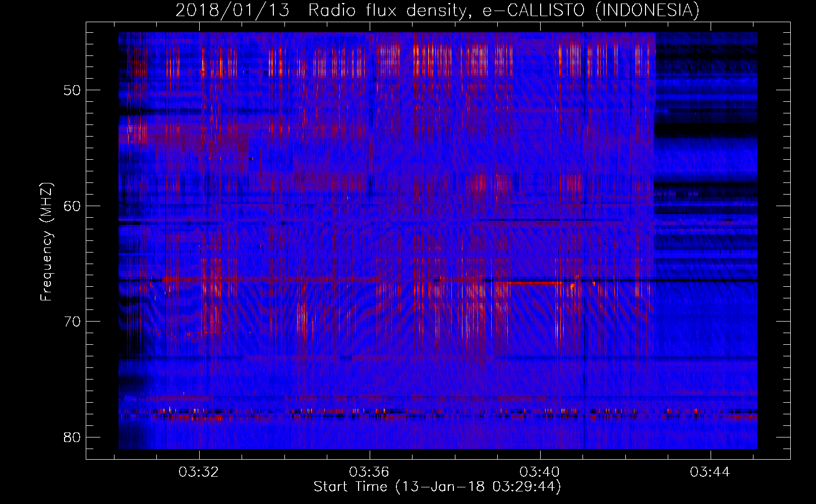Click the 50 frequency tick label
Viewport: 816px width, 504px height.
tap(72, 90)
